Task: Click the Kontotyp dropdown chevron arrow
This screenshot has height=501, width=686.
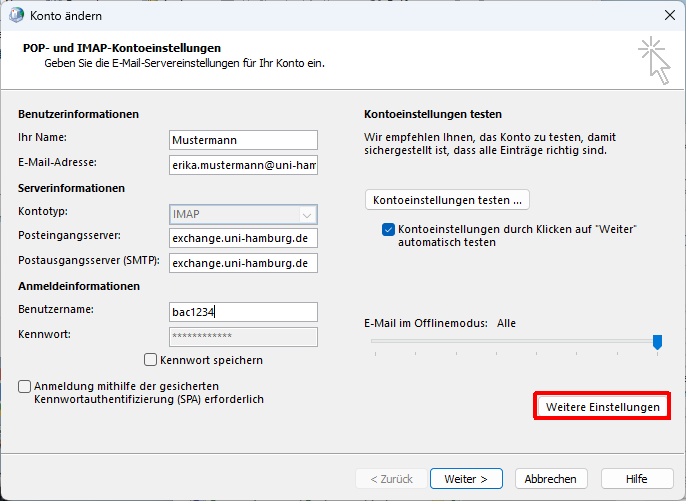Action: click(307, 215)
